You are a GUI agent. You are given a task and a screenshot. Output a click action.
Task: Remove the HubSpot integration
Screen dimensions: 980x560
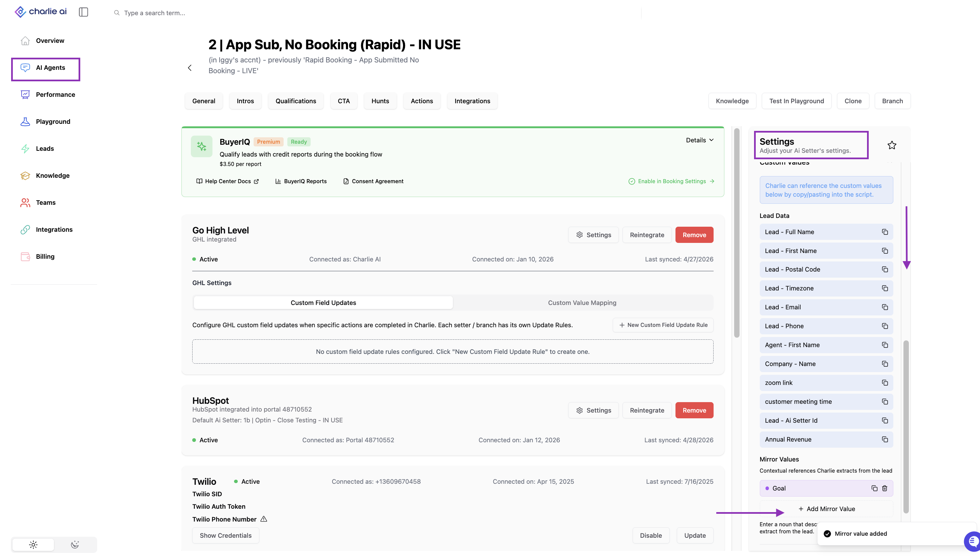tap(694, 410)
